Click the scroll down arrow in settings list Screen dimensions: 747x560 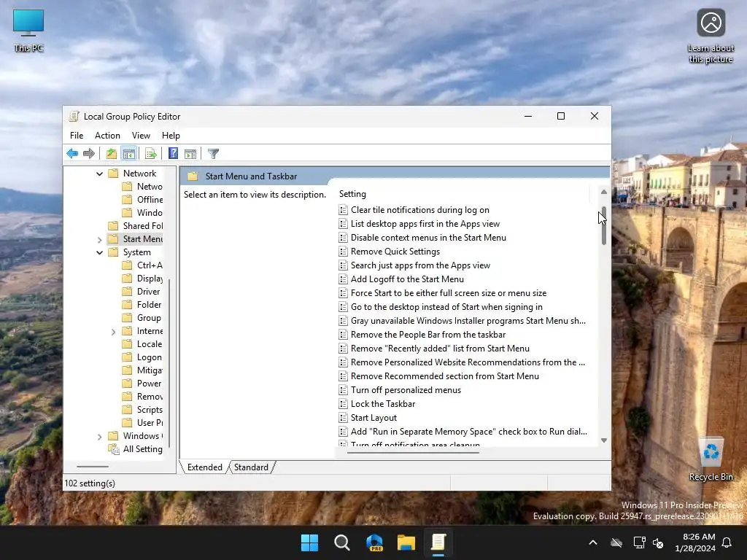point(603,440)
